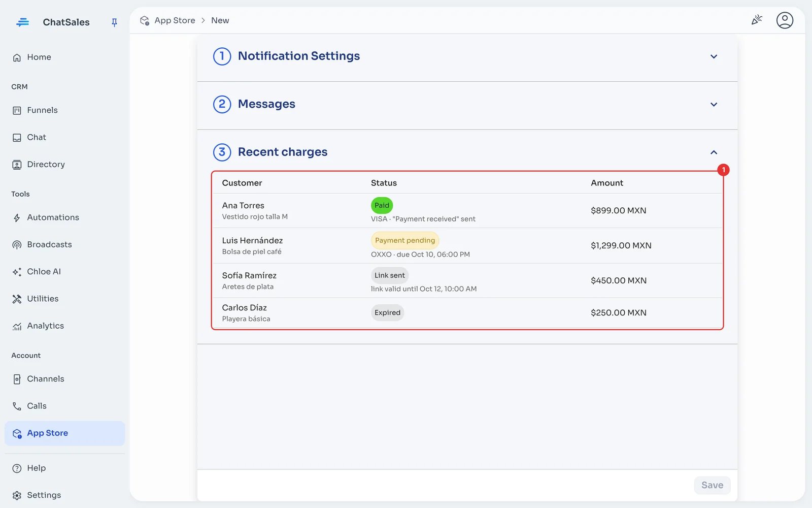Viewport: 812px width, 508px height.
Task: Click the Payment pending status badge
Action: 405,240
